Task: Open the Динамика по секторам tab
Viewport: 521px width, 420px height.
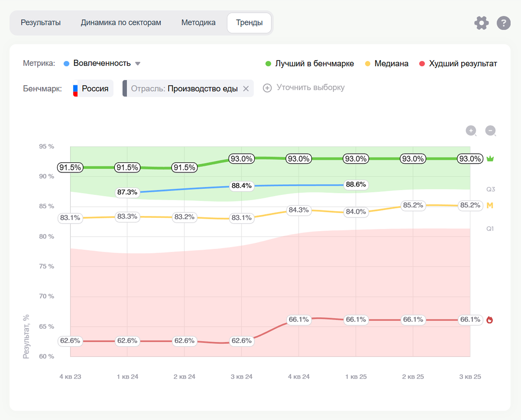Action: click(x=121, y=23)
